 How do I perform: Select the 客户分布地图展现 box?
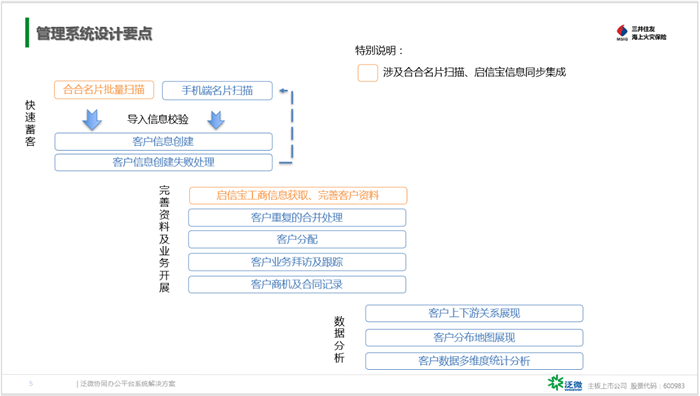(x=474, y=338)
